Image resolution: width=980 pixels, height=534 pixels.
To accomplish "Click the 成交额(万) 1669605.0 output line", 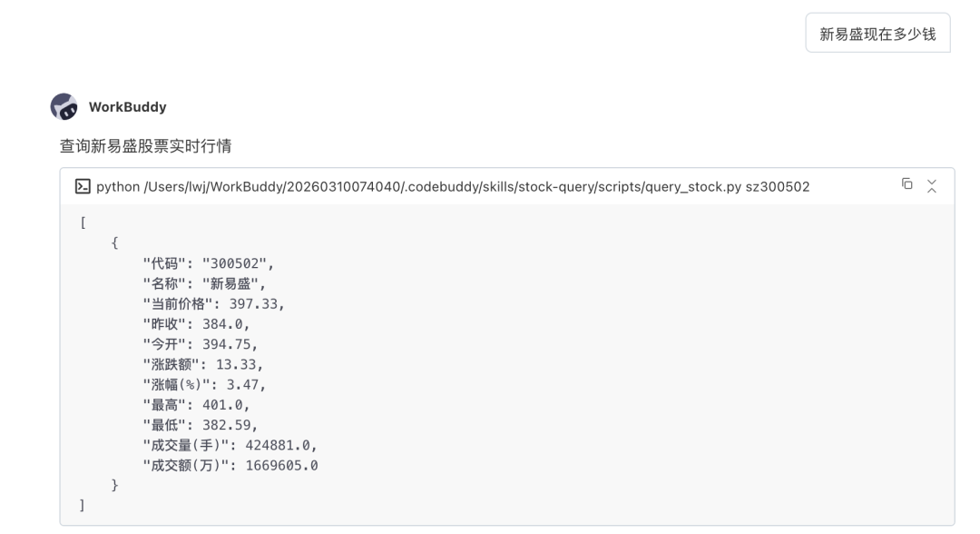I will pyautogui.click(x=230, y=465).
